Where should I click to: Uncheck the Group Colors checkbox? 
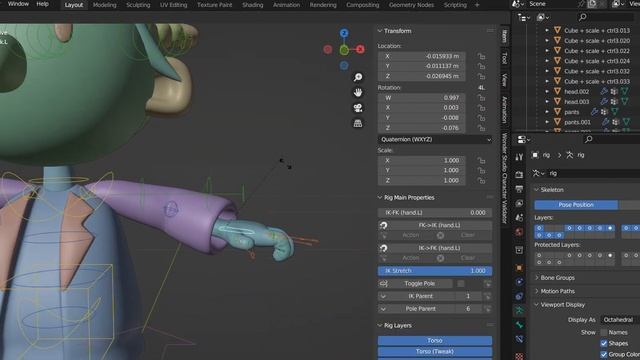coord(604,354)
